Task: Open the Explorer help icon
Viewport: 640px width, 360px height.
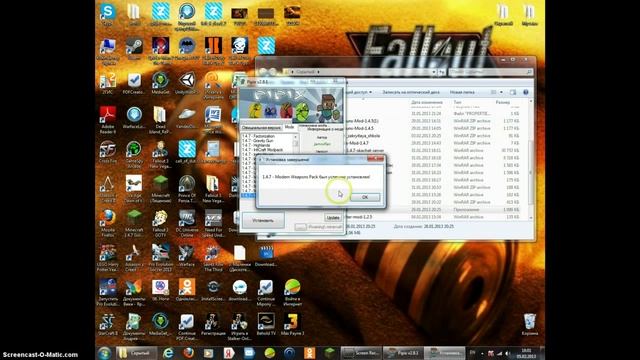Action: [526, 92]
